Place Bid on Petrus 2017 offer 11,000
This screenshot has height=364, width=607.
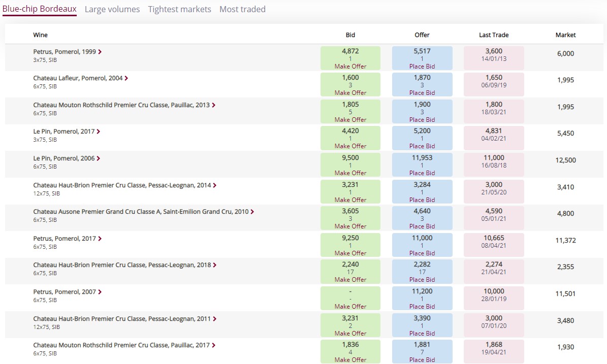422,253
